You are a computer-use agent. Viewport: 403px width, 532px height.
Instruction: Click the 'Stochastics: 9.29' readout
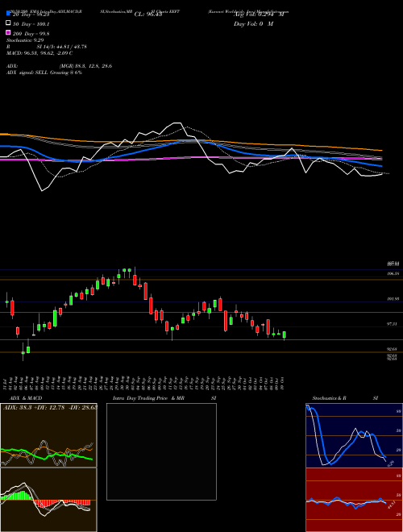point(25,40)
